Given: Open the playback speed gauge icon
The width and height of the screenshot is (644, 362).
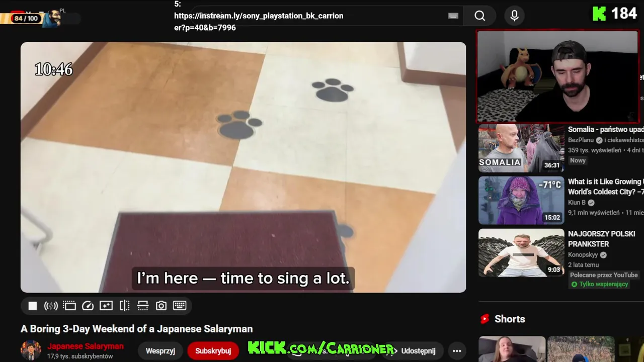Looking at the screenshot, I should tap(88, 306).
